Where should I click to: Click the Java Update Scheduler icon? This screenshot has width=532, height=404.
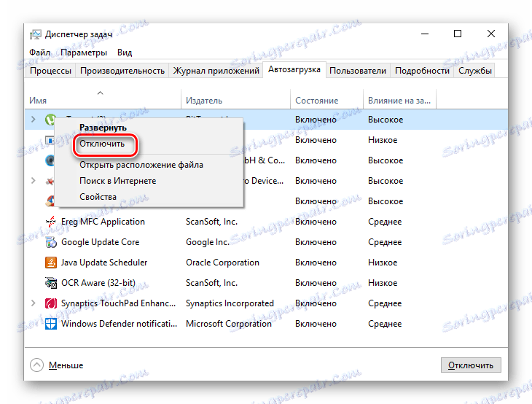[x=51, y=263]
